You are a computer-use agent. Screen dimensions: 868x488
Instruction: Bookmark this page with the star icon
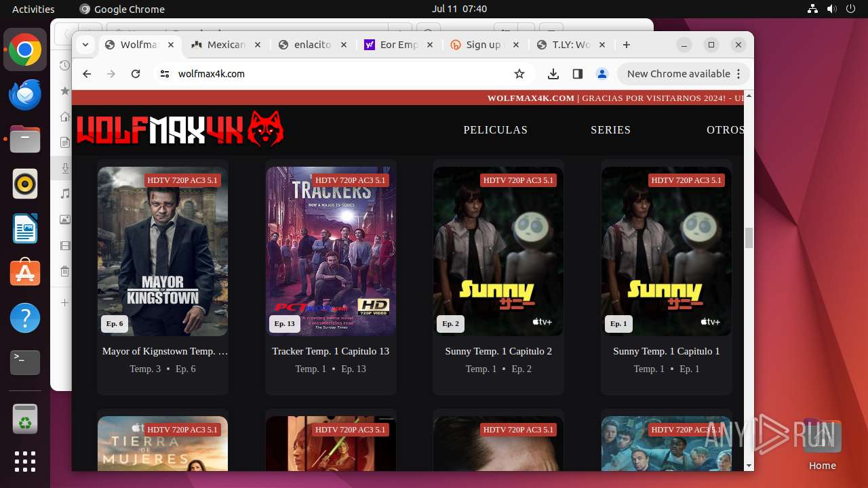click(x=519, y=74)
